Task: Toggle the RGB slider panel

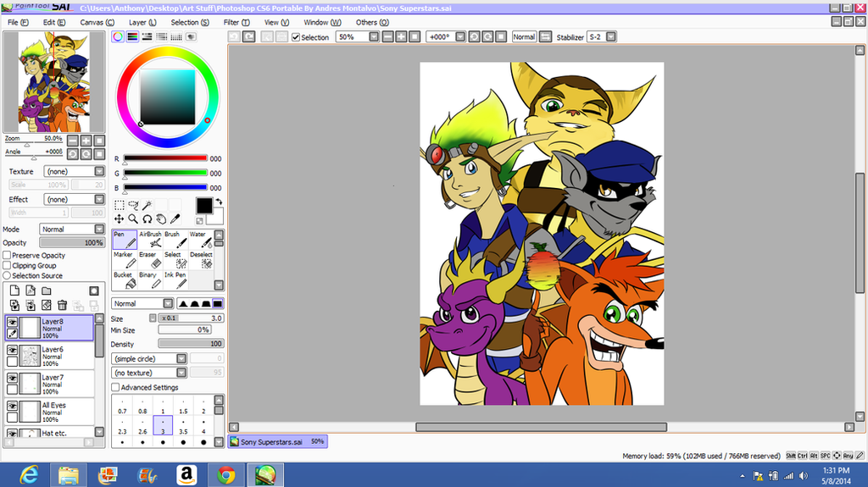Action: 132,36
